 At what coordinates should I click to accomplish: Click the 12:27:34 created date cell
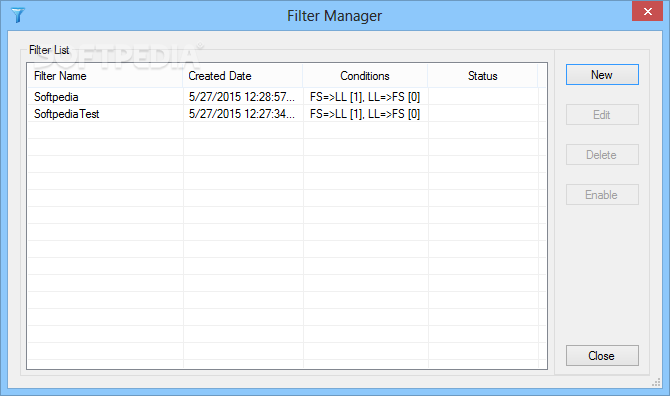click(x=242, y=114)
